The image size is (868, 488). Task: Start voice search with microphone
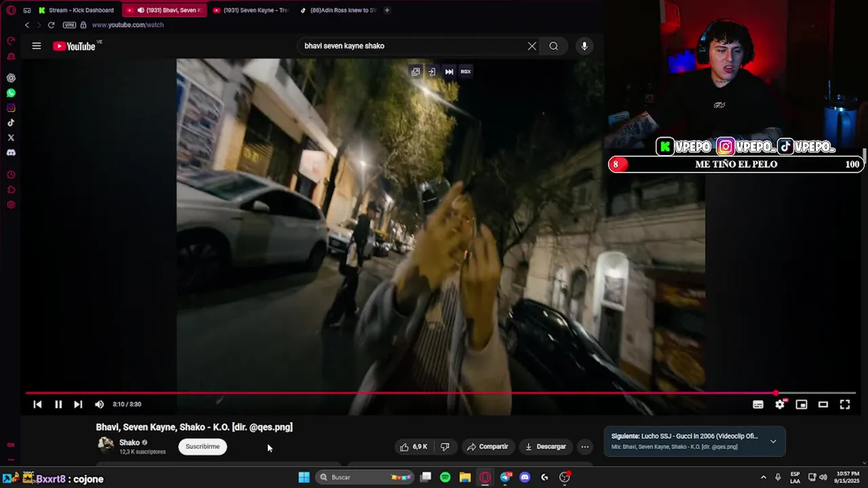click(x=585, y=46)
